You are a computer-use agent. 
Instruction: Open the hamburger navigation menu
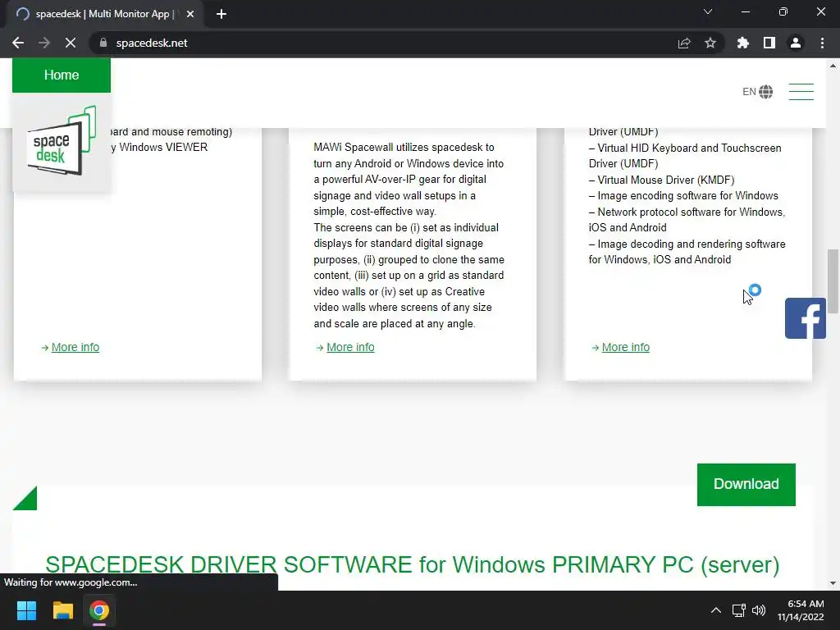point(801,92)
